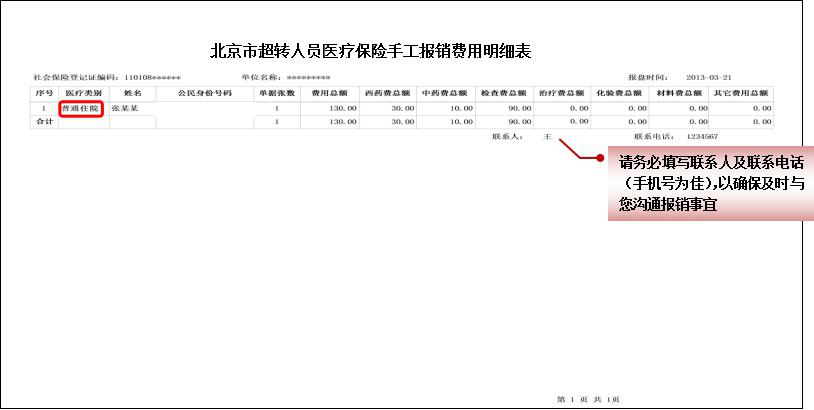Click the 联系人 contact name field

547,135
